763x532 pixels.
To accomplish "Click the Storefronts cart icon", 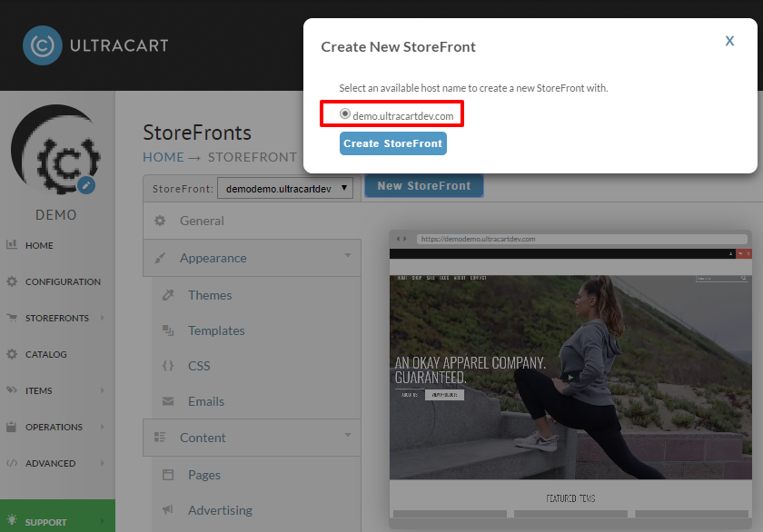I will [x=12, y=318].
